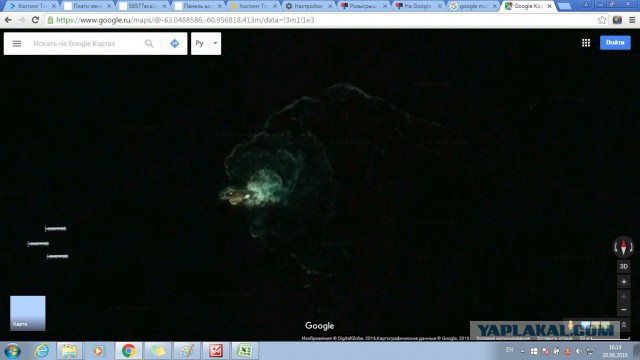This screenshot has width=640, height=360.
Task: Open the volume control tray icon
Action: coord(579,351)
